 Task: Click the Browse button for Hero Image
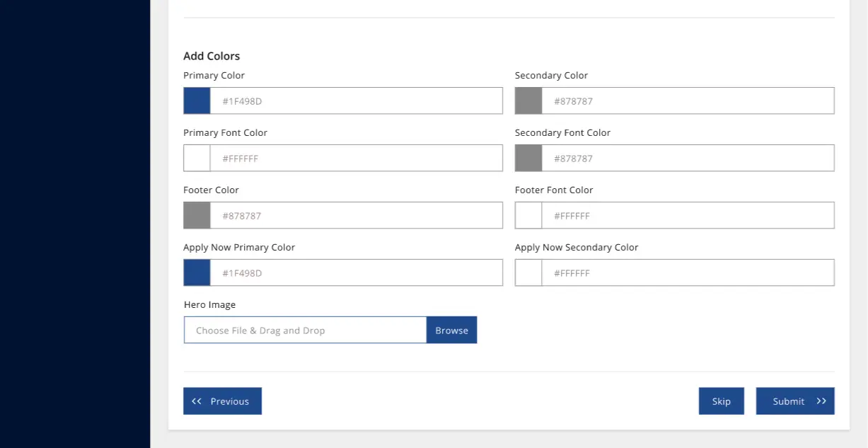[452, 330]
